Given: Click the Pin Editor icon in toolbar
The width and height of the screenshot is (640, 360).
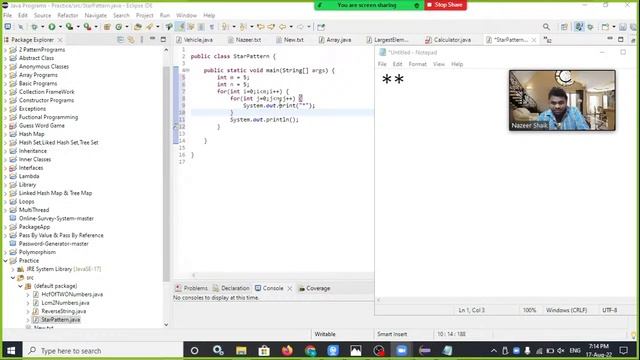Looking at the screenshot, I should coord(321,27).
